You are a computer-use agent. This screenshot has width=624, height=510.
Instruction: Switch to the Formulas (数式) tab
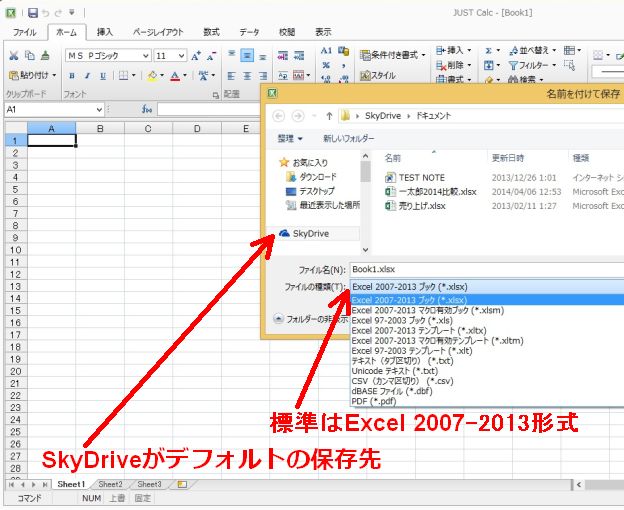coord(211,32)
